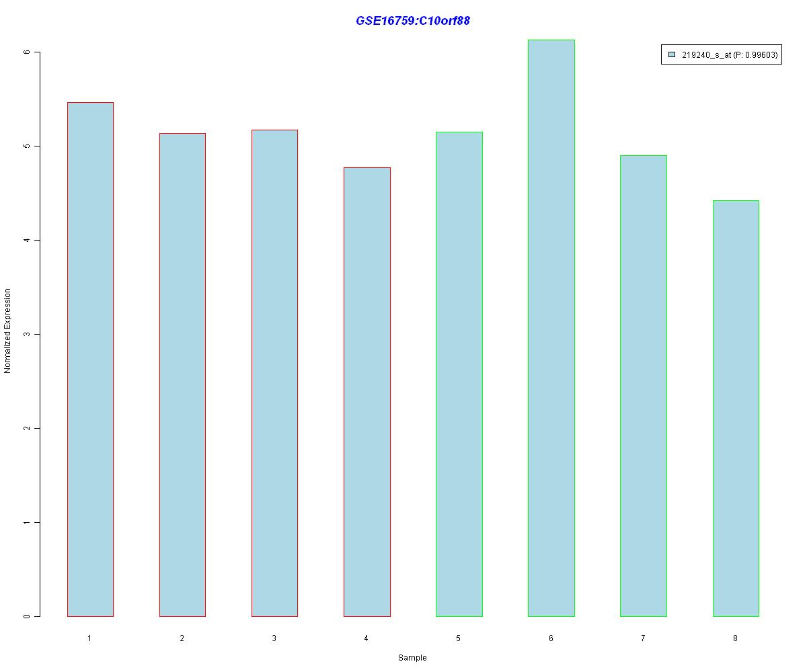Click x-axis tick label 7
Image resolution: width=807 pixels, height=672 pixels.
[643, 638]
